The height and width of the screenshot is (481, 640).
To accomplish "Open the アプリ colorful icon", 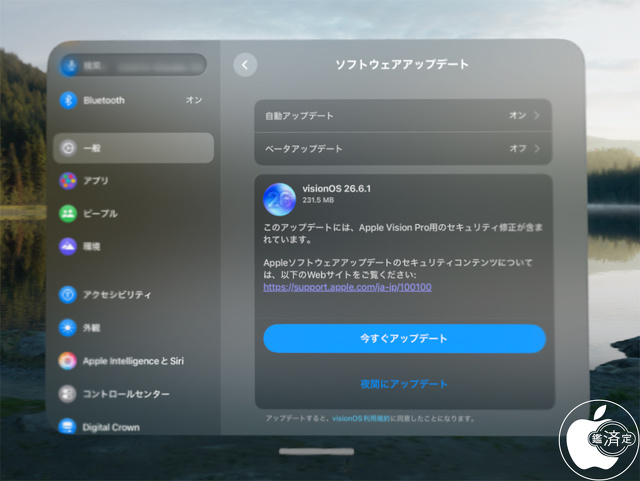I will point(68,180).
